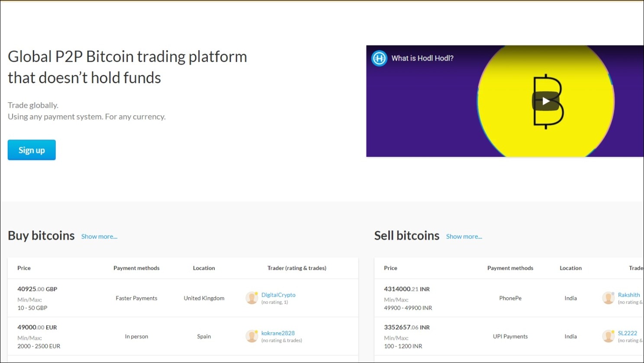This screenshot has height=363, width=644.
Task: Show more Sell bitcoins offers
Action: pos(464,237)
